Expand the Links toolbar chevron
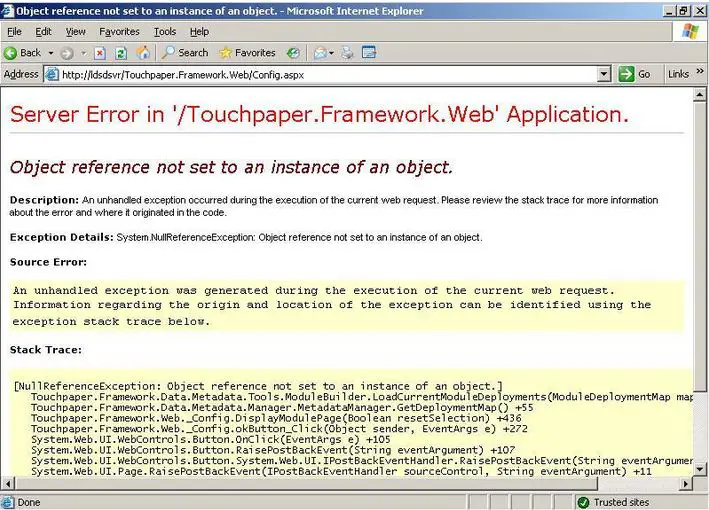The width and height of the screenshot is (709, 510). click(700, 71)
